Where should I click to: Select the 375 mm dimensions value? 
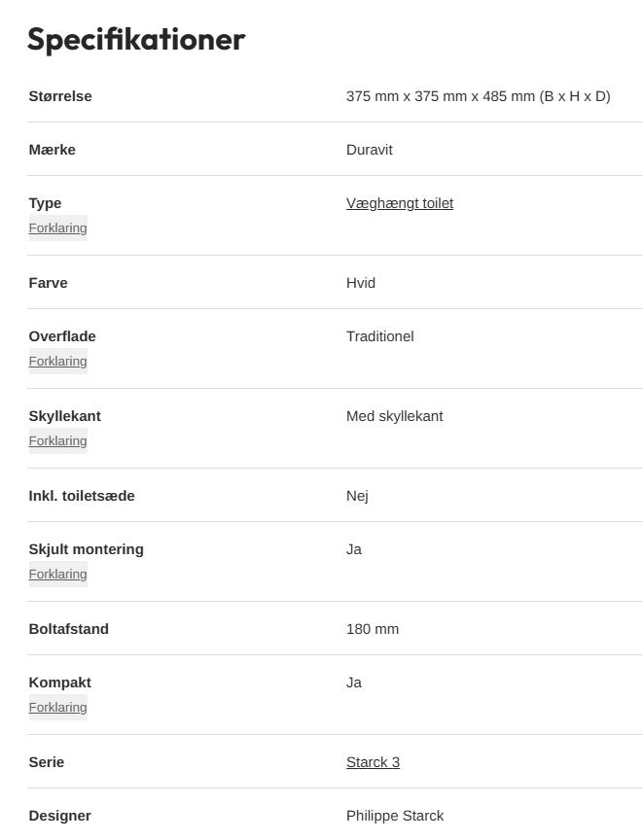[478, 96]
